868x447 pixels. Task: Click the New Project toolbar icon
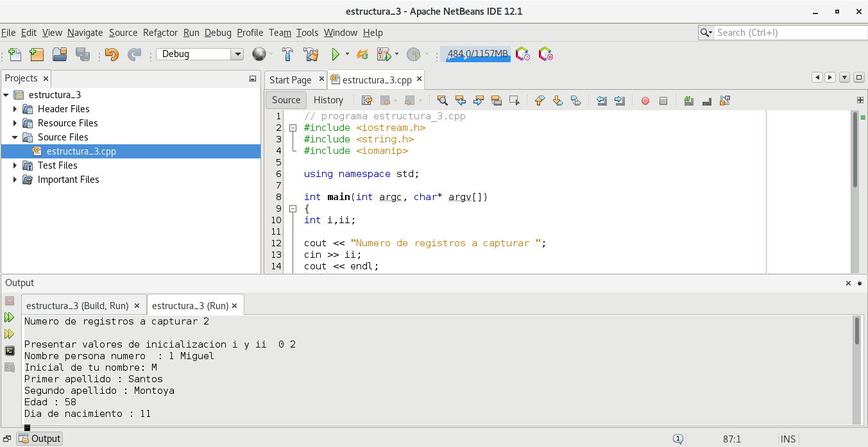coord(37,55)
